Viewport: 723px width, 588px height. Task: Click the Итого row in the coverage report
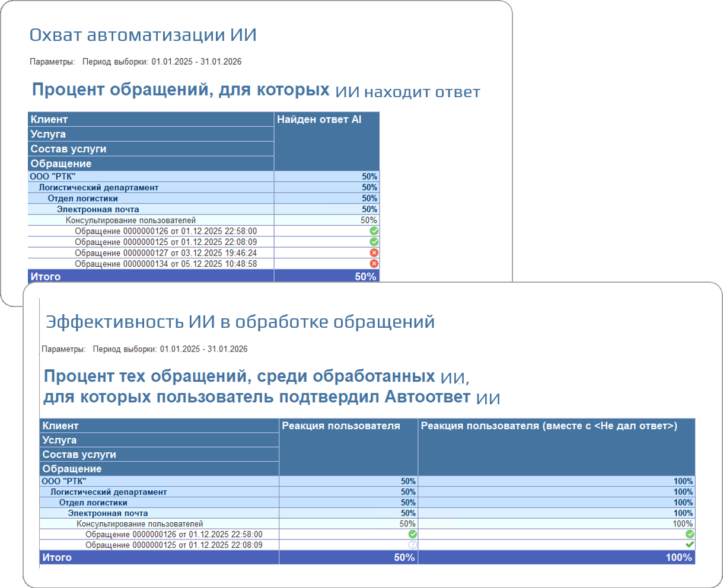(203, 276)
